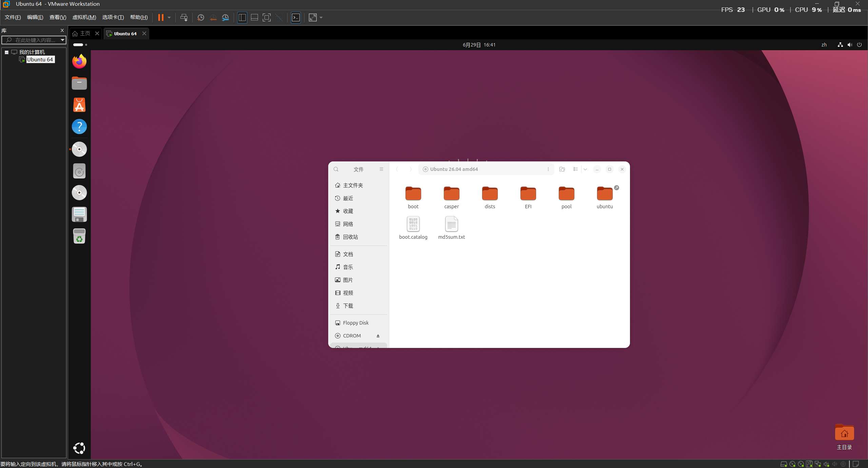Open the activities overview pill
868x468 pixels.
(80, 45)
